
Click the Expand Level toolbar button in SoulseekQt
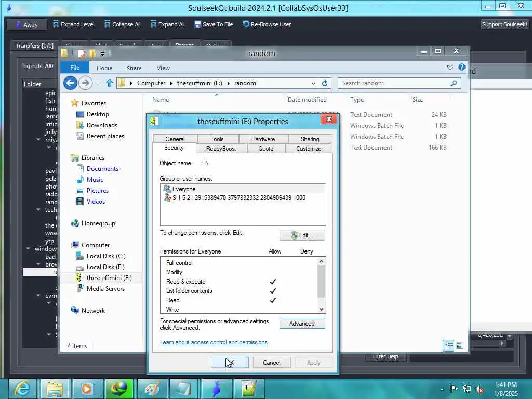pyautogui.click(x=74, y=24)
